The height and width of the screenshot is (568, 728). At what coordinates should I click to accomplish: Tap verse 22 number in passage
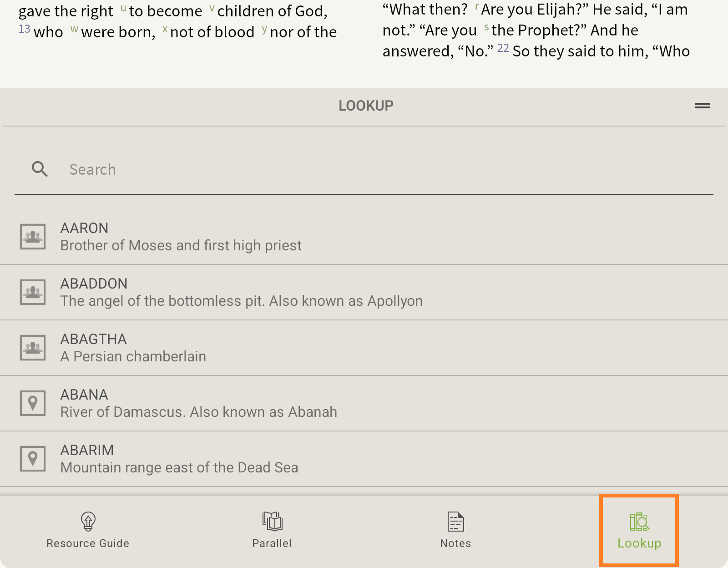pyautogui.click(x=503, y=48)
